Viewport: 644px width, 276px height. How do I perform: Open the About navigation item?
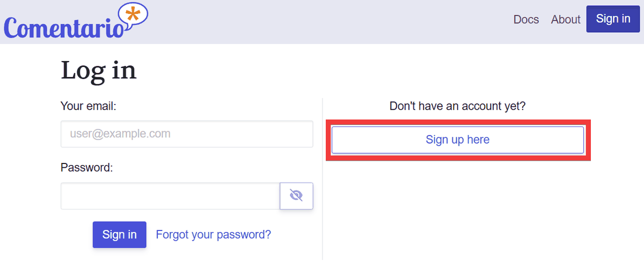(x=566, y=19)
